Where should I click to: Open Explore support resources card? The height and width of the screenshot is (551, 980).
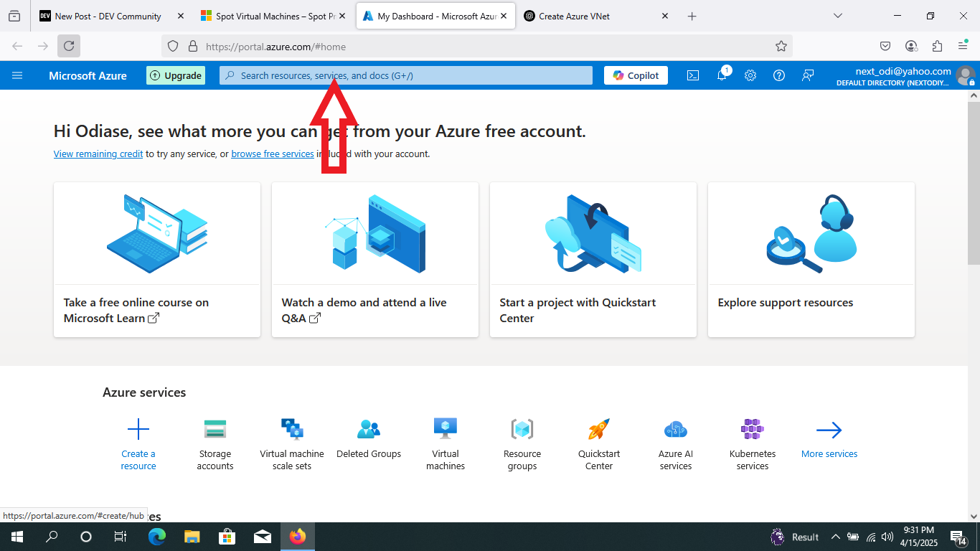tap(811, 260)
